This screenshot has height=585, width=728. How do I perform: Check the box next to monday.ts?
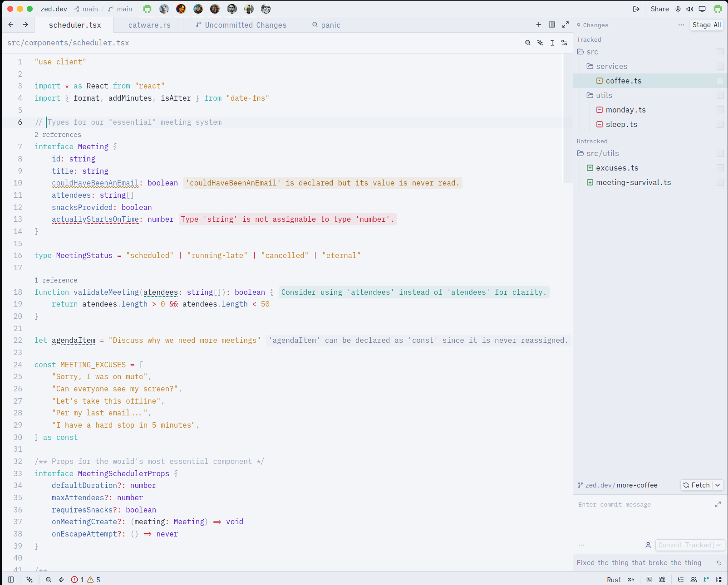pos(720,110)
